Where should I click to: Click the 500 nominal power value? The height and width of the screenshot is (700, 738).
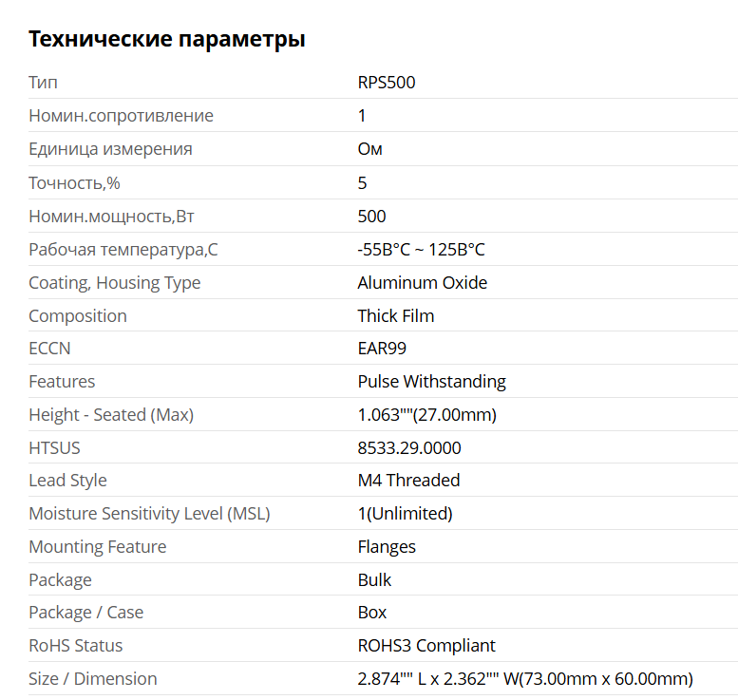pyautogui.click(x=372, y=216)
